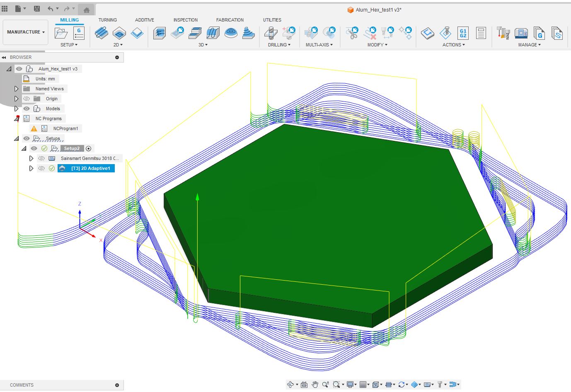Click NCProgram1 with the warning icon

(65, 128)
